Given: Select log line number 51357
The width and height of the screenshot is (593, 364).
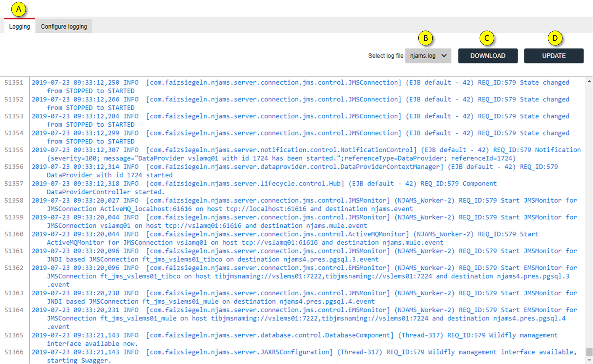Looking at the screenshot, I should pyautogui.click(x=14, y=183).
